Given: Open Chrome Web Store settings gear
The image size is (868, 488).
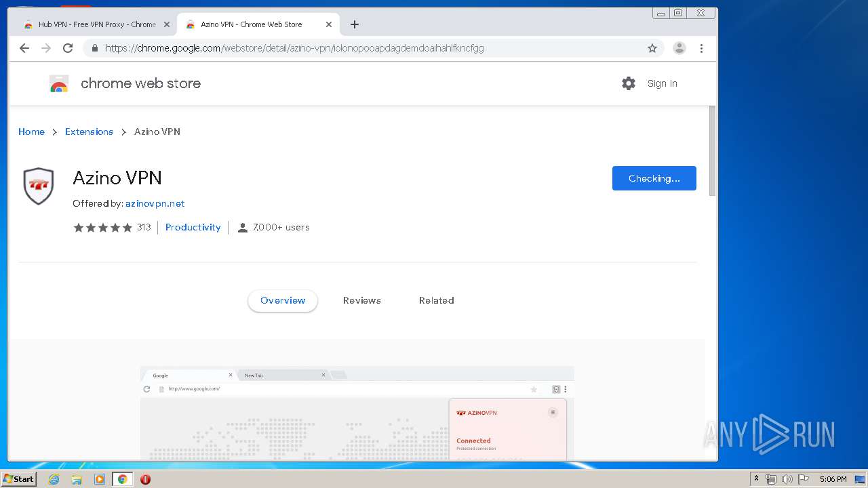Looking at the screenshot, I should tap(629, 83).
